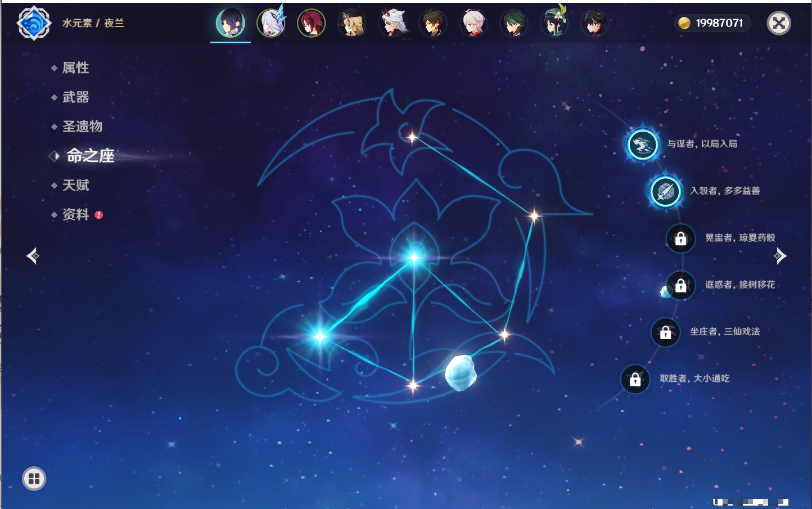Click locked constellation icon 取胜者，大小通吃

tap(635, 379)
